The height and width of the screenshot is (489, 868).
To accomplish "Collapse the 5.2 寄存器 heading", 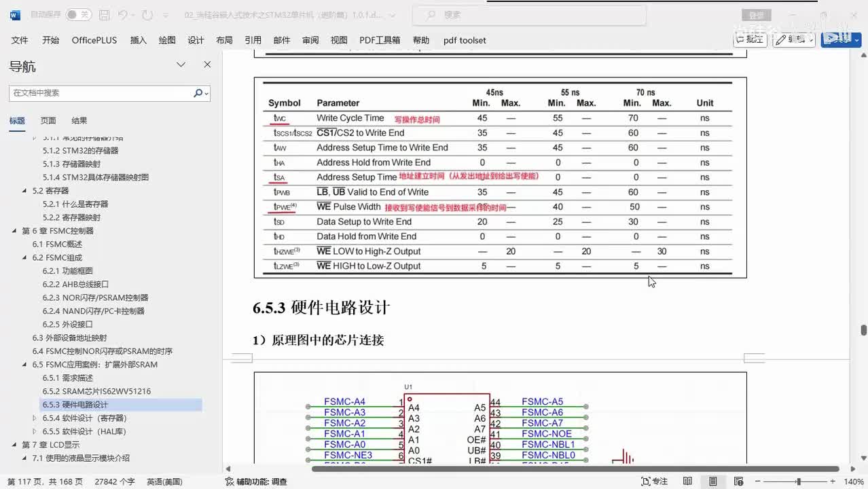I will coord(24,191).
